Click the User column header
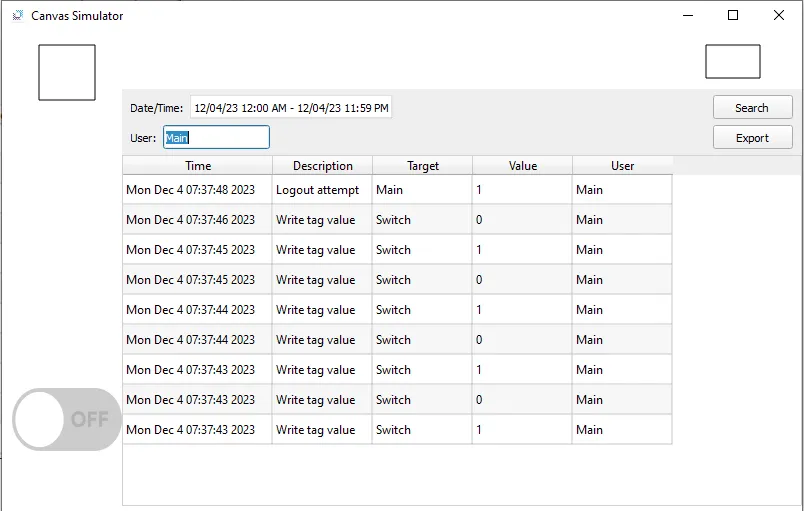The image size is (804, 511). 622,166
